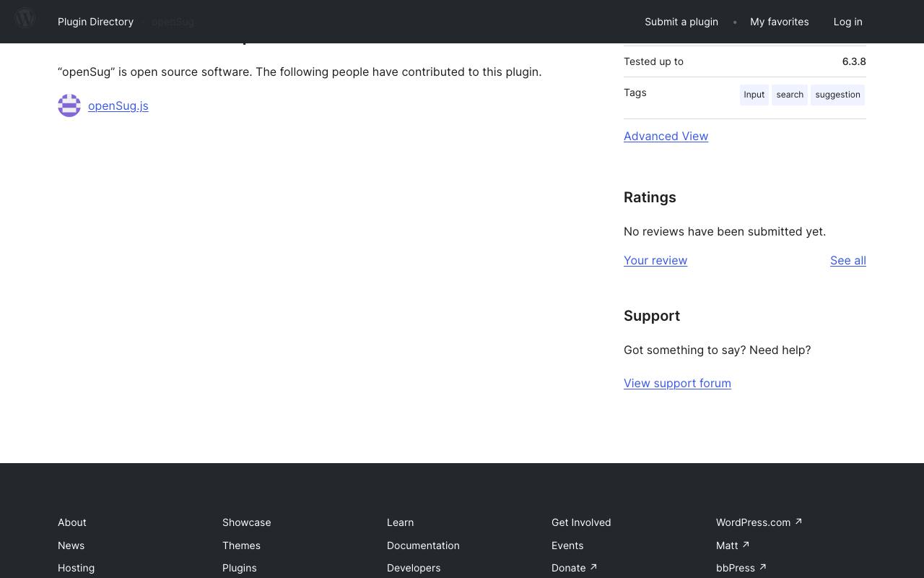Image resolution: width=924 pixels, height=578 pixels.
Task: Click the openSug.js contributor avatar
Action: [69, 105]
